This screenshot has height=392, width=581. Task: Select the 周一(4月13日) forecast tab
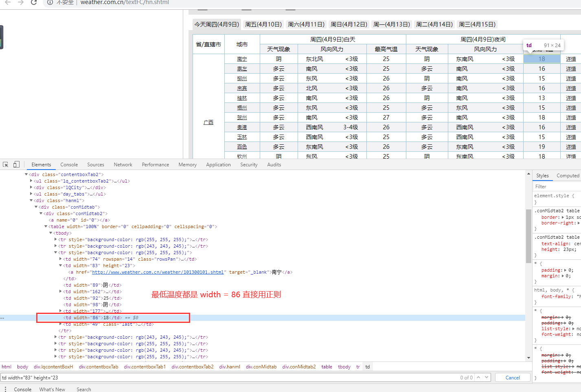(392, 24)
